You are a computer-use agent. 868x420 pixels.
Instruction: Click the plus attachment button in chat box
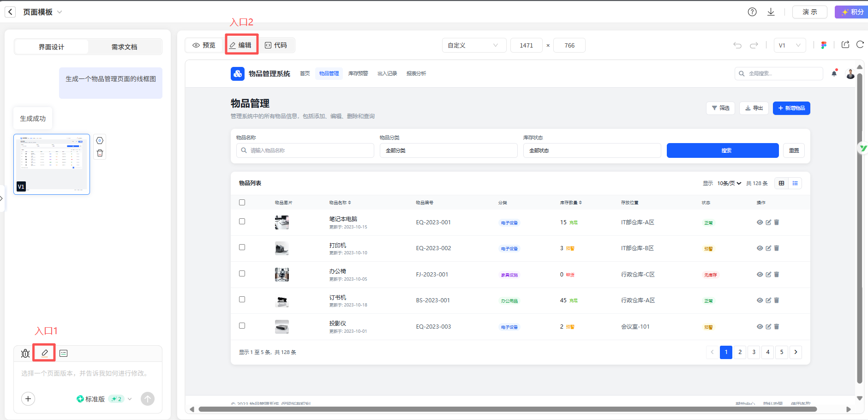point(28,399)
